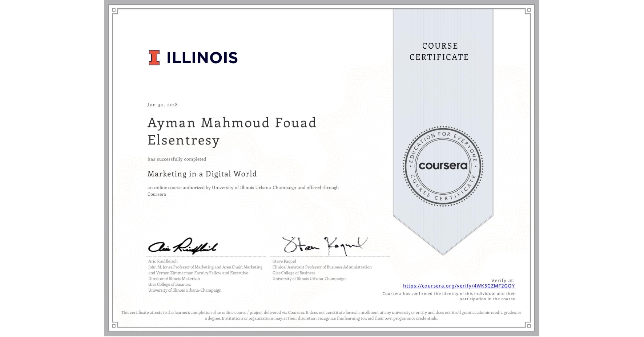644x337 pixels.
Task: Click 'Verify at:' label
Action: [x=503, y=280]
